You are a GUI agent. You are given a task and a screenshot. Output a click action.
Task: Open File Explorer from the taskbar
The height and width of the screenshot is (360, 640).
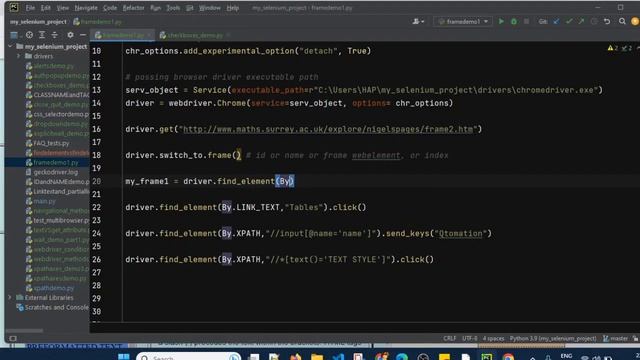317,357
